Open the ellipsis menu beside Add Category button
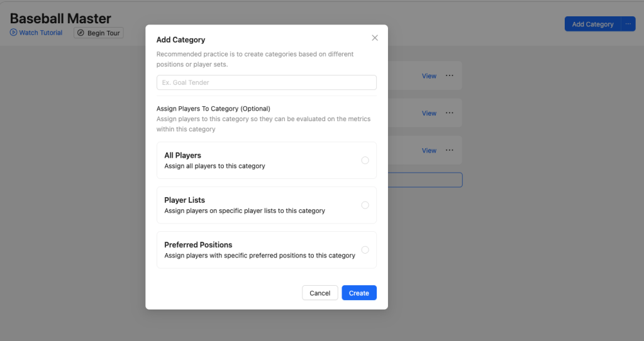The image size is (644, 341). [x=628, y=24]
